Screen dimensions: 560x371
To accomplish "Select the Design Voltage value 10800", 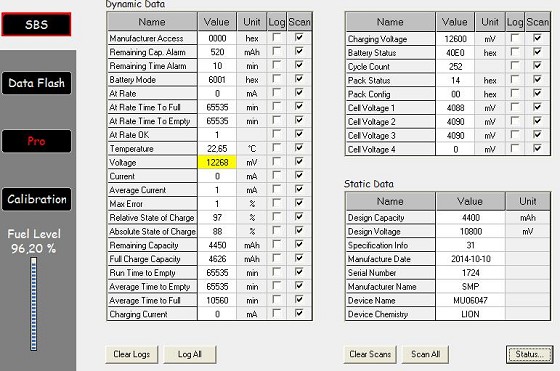I will pos(471,231).
